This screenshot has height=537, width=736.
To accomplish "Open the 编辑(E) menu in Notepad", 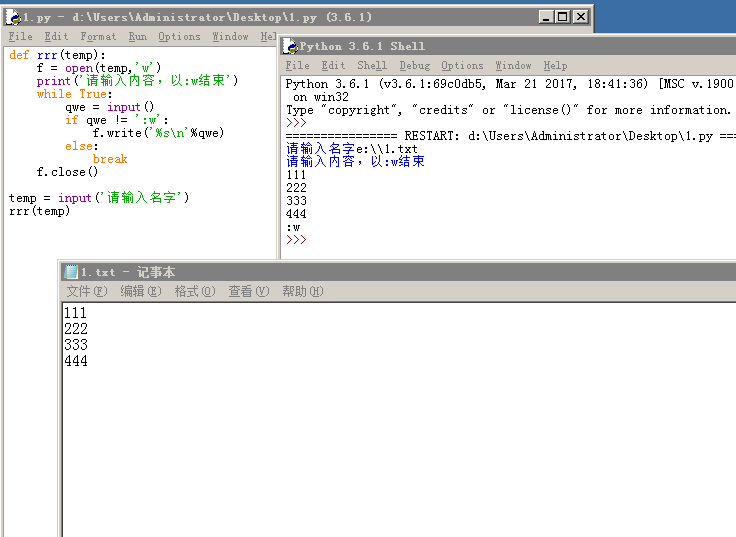I will click(140, 292).
